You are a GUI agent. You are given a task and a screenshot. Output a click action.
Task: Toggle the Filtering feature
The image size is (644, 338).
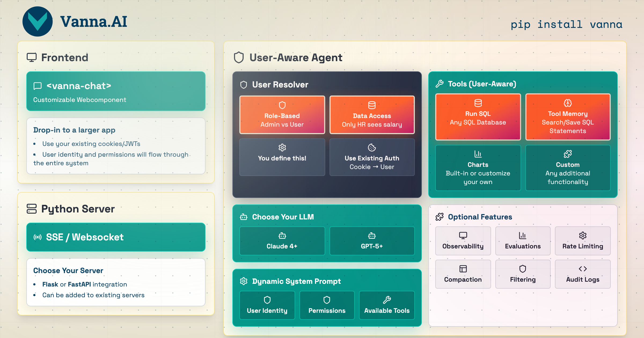pyautogui.click(x=523, y=274)
